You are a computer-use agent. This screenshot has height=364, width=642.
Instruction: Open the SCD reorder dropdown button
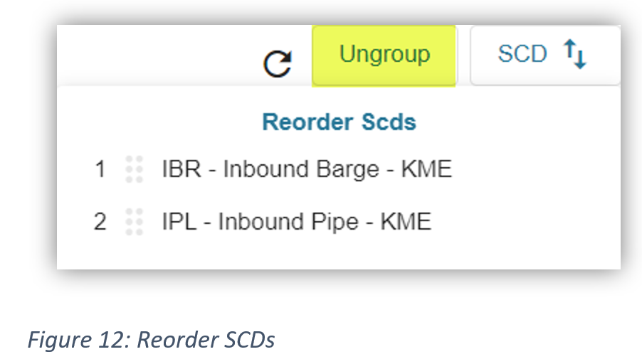(544, 55)
